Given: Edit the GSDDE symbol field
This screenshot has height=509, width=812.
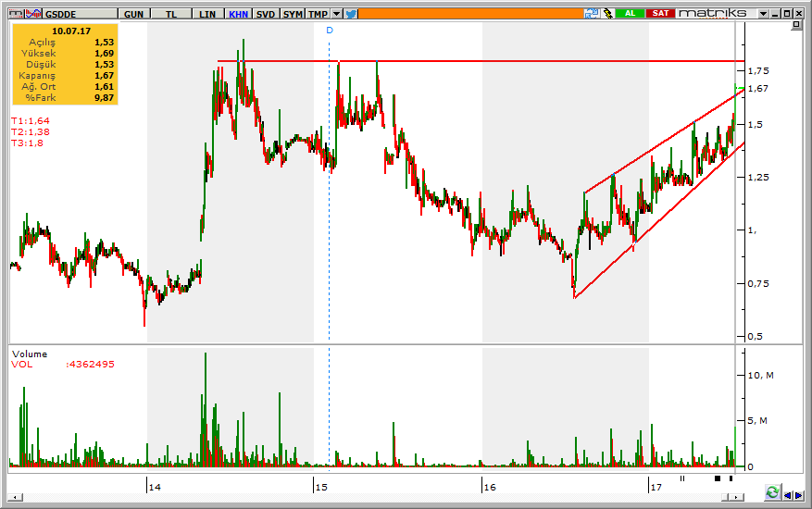Looking at the screenshot, I should (x=80, y=14).
